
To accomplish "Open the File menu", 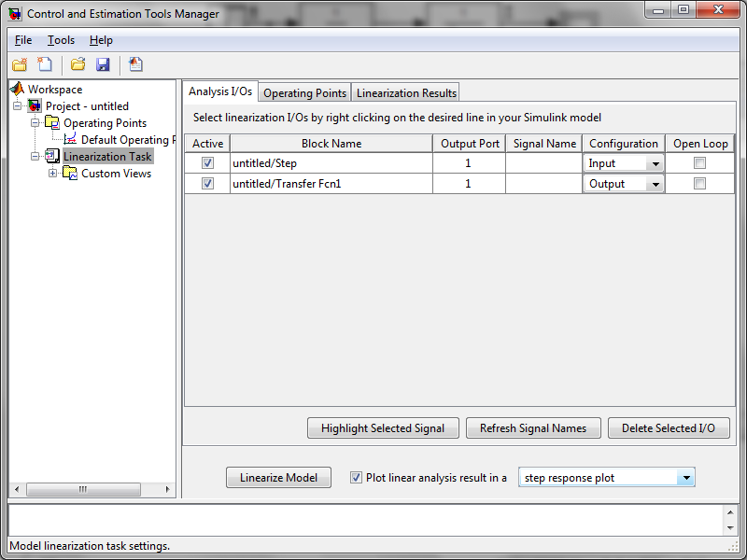I will [x=23, y=40].
